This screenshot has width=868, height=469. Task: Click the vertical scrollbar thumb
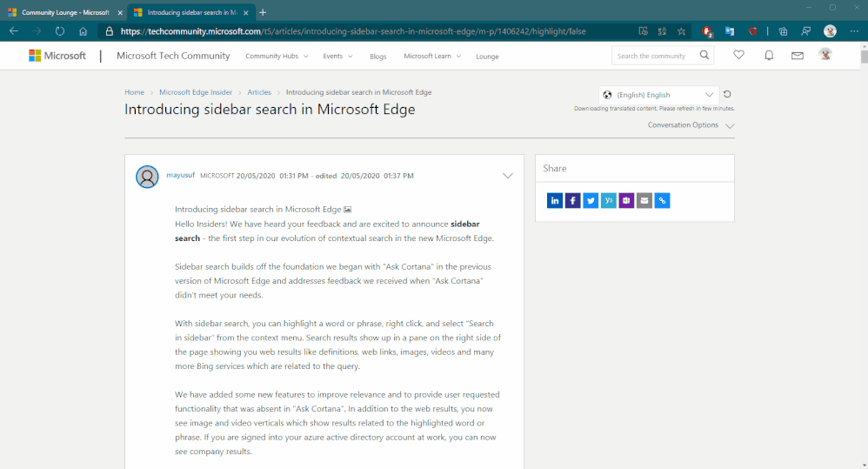tap(865, 57)
